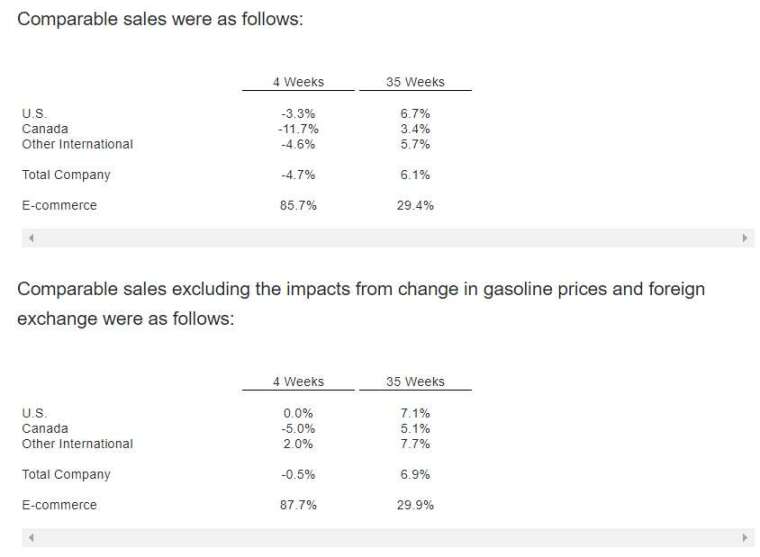Click left arrow of first table scrollbar
The image size is (760, 557).
point(31,238)
